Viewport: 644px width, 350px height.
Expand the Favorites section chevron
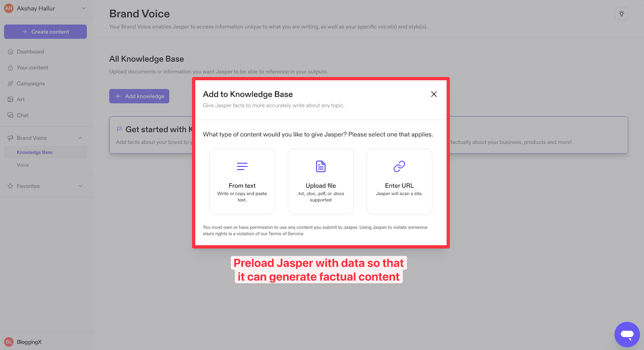80,186
